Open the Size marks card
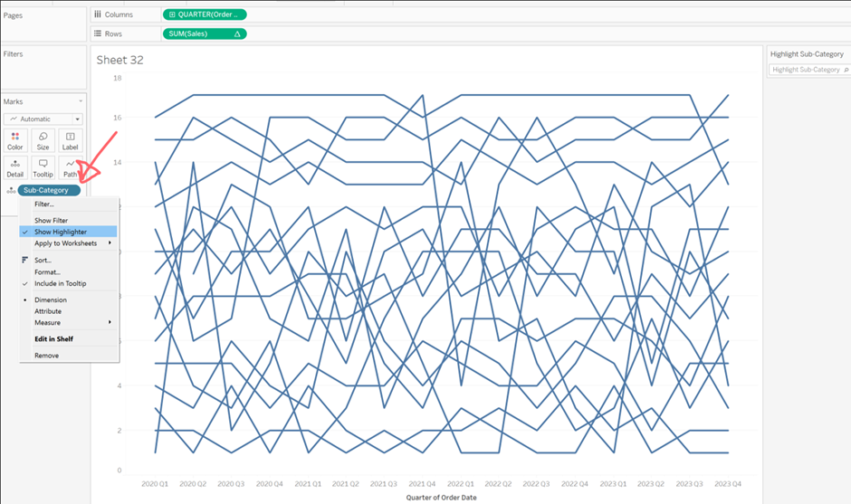The width and height of the screenshot is (851, 504). [x=43, y=140]
